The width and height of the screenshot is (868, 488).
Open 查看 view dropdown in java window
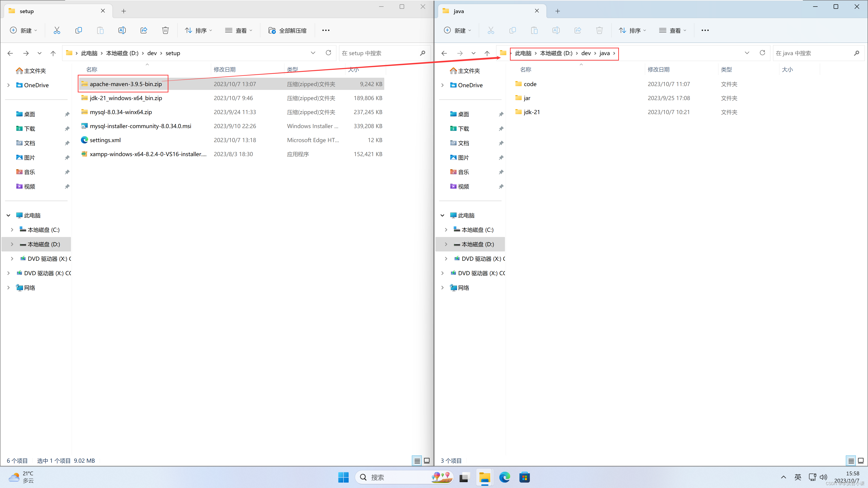pyautogui.click(x=672, y=30)
